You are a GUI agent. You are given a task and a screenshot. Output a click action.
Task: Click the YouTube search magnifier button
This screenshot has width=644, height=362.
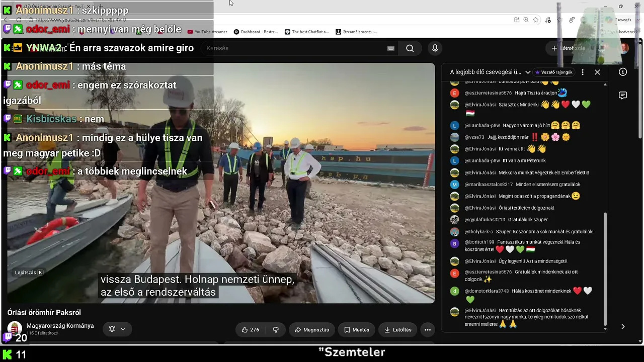pyautogui.click(x=410, y=48)
